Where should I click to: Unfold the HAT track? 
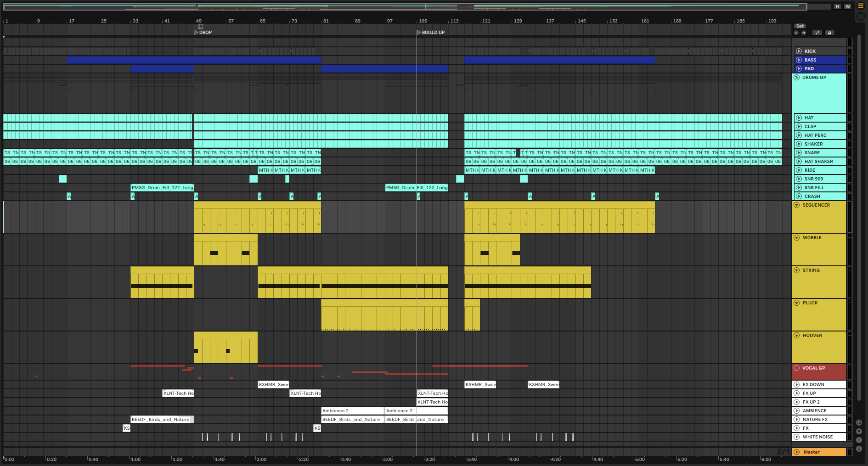point(799,118)
